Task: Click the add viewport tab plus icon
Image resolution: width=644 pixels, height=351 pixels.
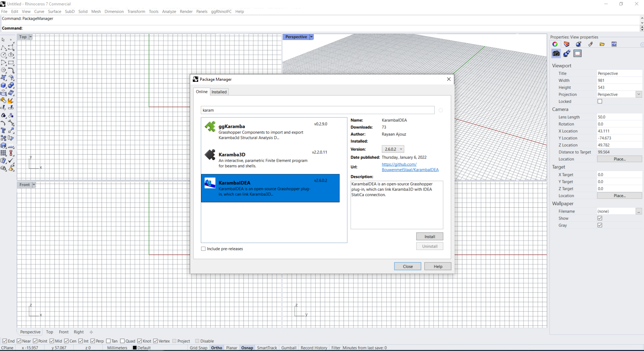Action: tap(91, 332)
